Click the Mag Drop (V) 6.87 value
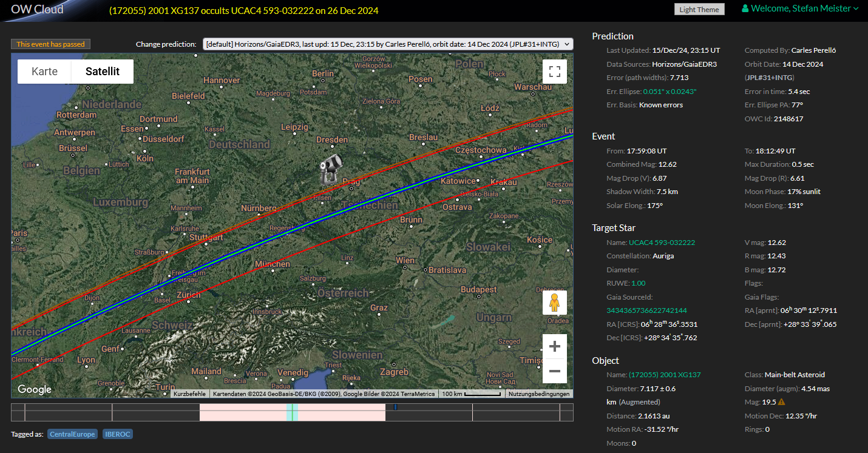This screenshot has height=453, width=868. pos(659,178)
